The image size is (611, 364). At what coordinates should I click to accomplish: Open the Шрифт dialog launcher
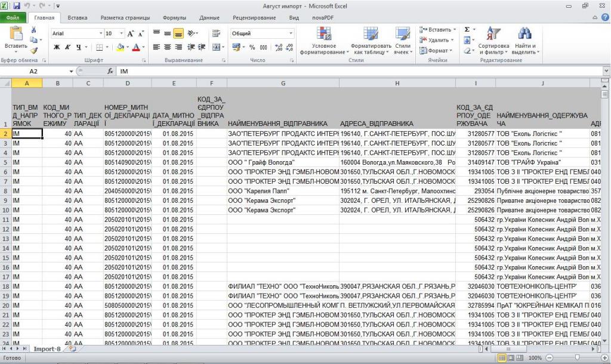tap(144, 60)
